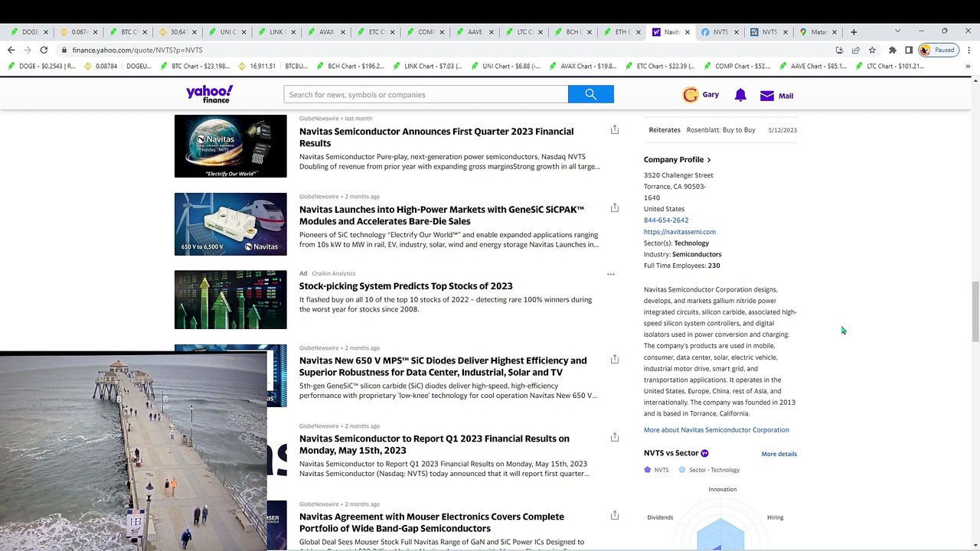Visit the navitassemi.com website link
This screenshot has height=551, width=980.
[x=680, y=232]
